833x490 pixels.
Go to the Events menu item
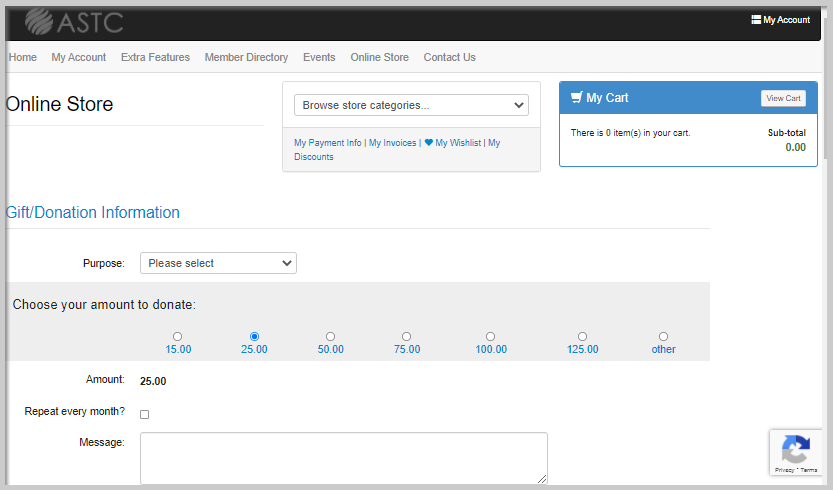coord(319,57)
